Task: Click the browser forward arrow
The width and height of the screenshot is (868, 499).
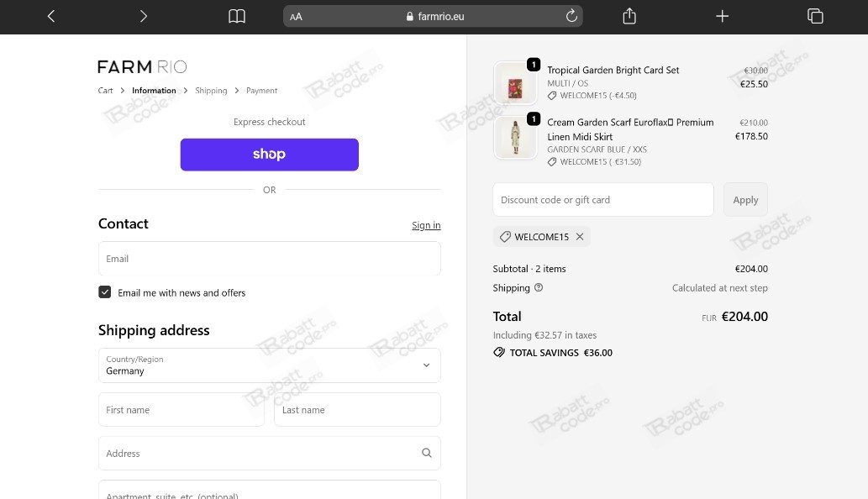Action: pos(143,16)
